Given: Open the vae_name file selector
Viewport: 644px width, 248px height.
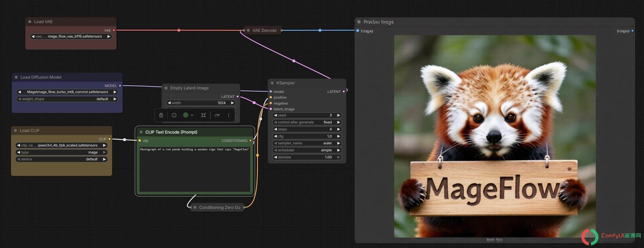Looking at the screenshot, I should click(71, 36).
